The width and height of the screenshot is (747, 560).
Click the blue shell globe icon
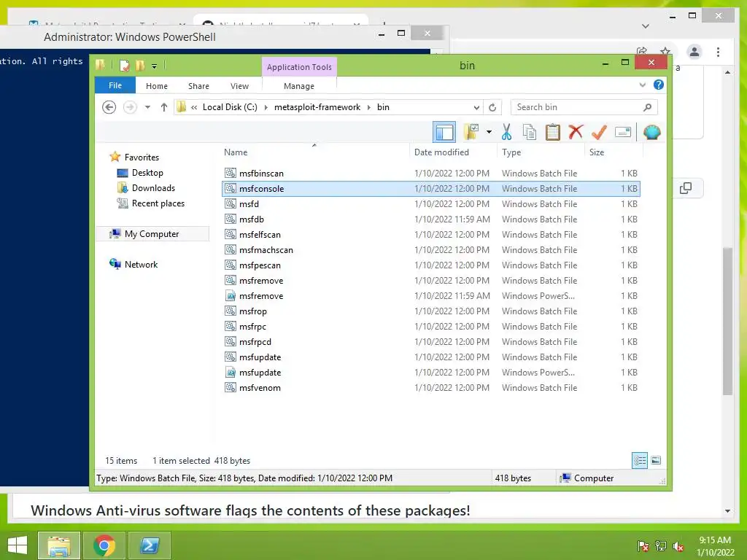click(x=651, y=132)
